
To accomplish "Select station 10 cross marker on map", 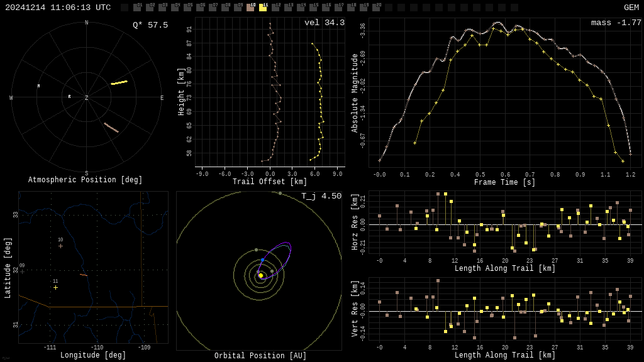I will (x=60, y=246).
